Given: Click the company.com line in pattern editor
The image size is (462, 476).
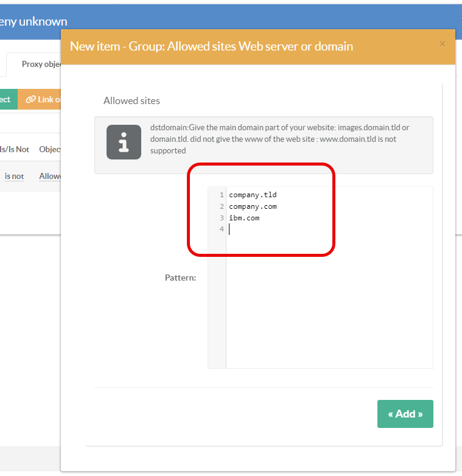Looking at the screenshot, I should click(253, 206).
